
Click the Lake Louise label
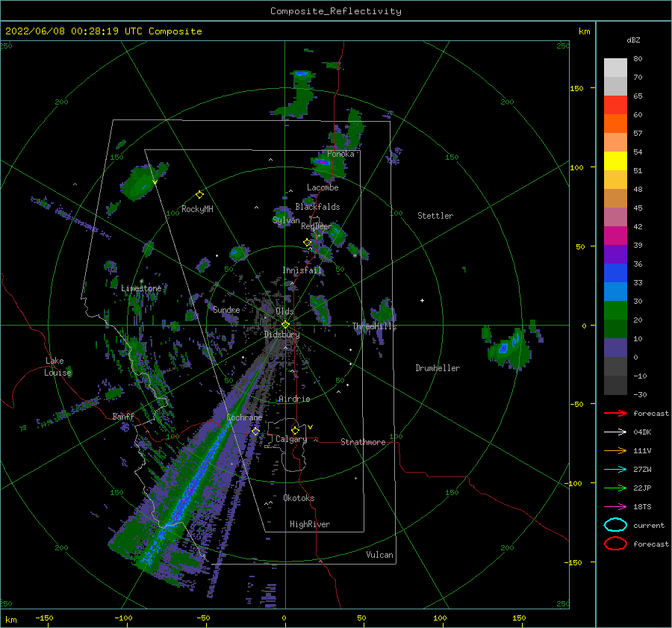click(x=57, y=367)
